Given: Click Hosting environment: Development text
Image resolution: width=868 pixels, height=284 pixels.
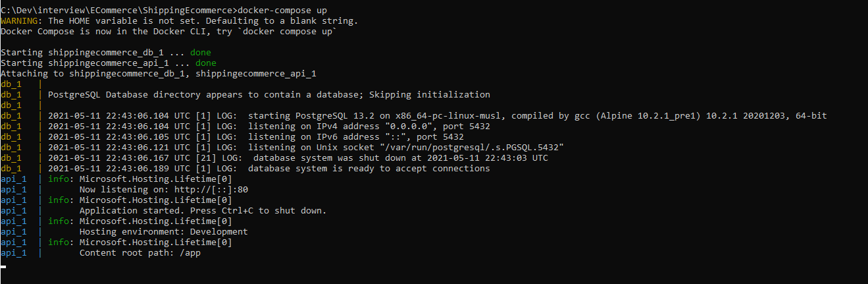Looking at the screenshot, I should click(x=164, y=232).
